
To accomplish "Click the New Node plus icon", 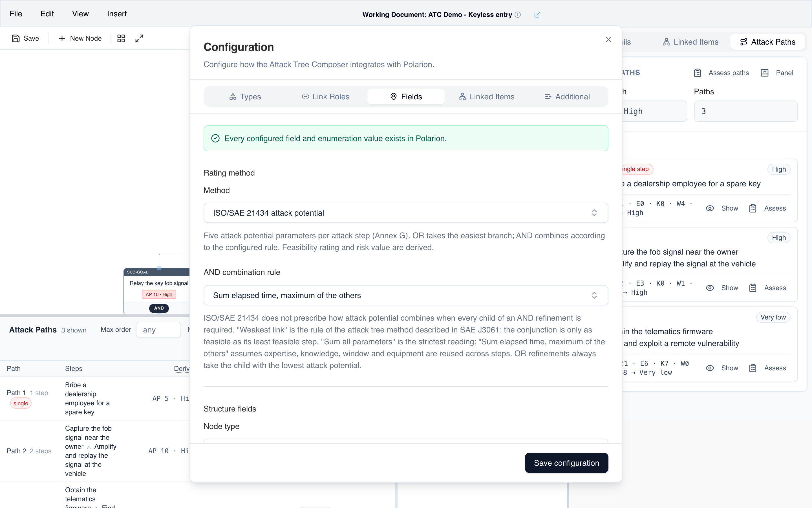I will coord(62,38).
